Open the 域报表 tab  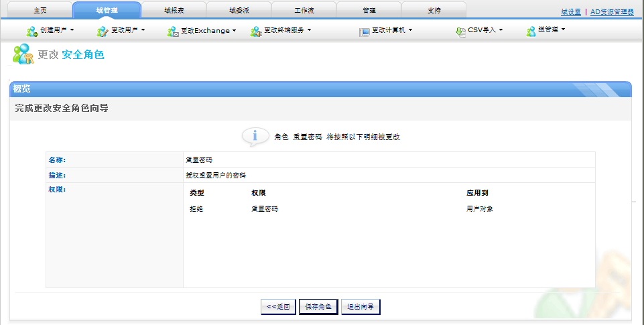173,11
